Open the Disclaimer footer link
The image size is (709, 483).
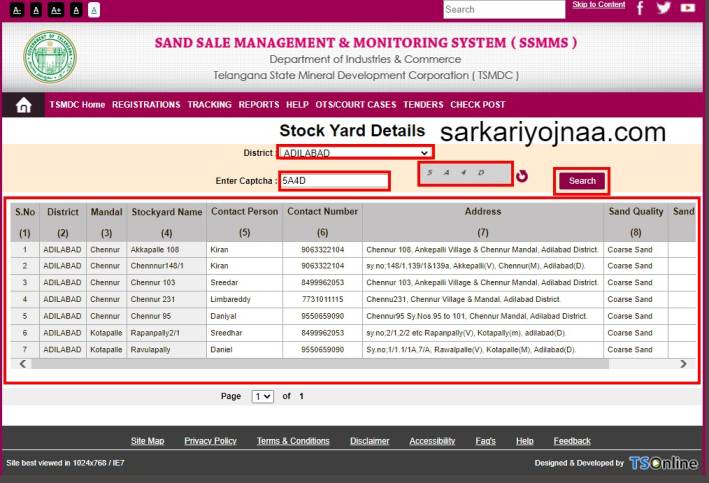point(369,441)
